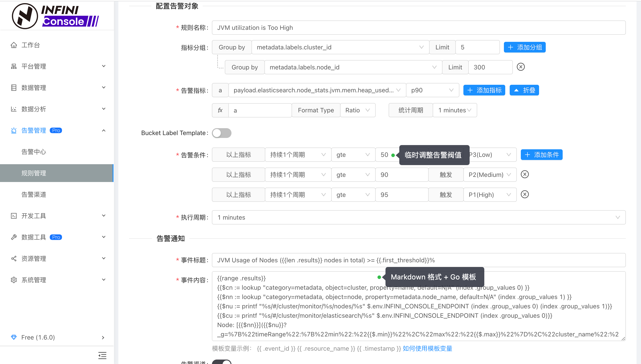
Task: Open the 如何使用模板变量 link
Action: 427,348
